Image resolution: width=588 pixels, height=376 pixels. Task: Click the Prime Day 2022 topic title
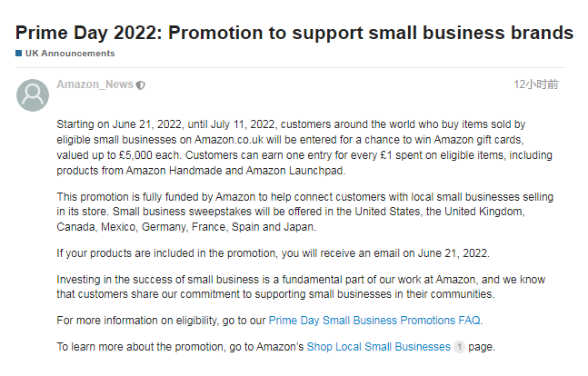(x=294, y=33)
